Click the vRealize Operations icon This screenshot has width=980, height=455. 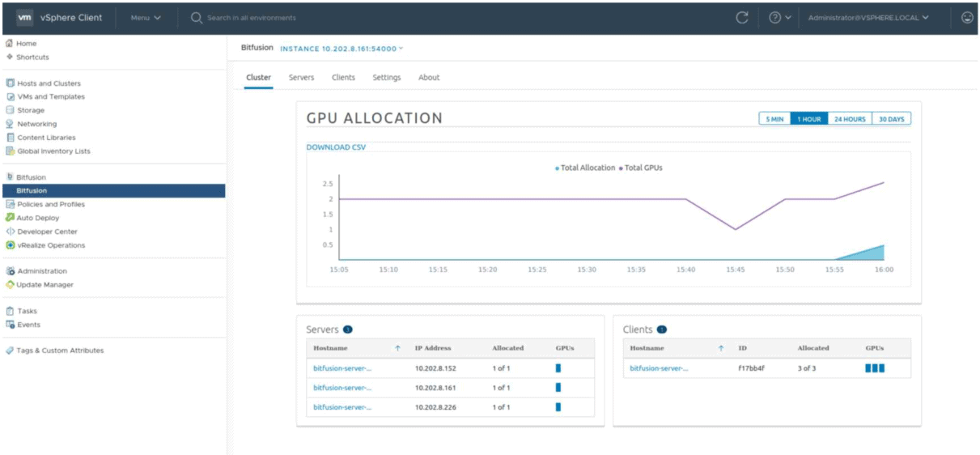pyautogui.click(x=10, y=245)
